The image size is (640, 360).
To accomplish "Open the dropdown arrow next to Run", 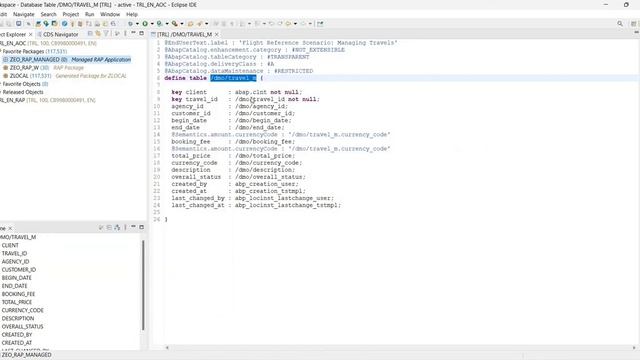I will [152, 24].
